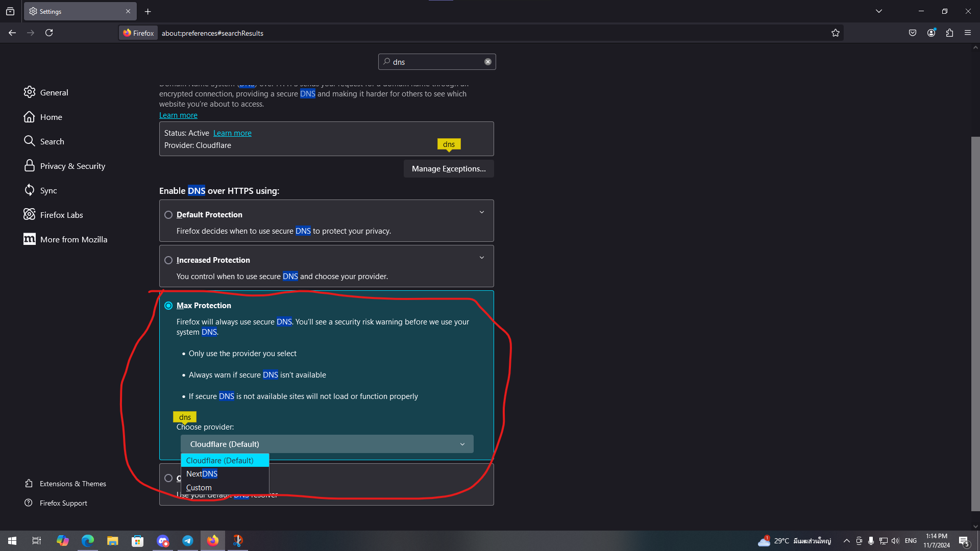Open the network icon in tray
The height and width of the screenshot is (551, 980).
point(883,541)
